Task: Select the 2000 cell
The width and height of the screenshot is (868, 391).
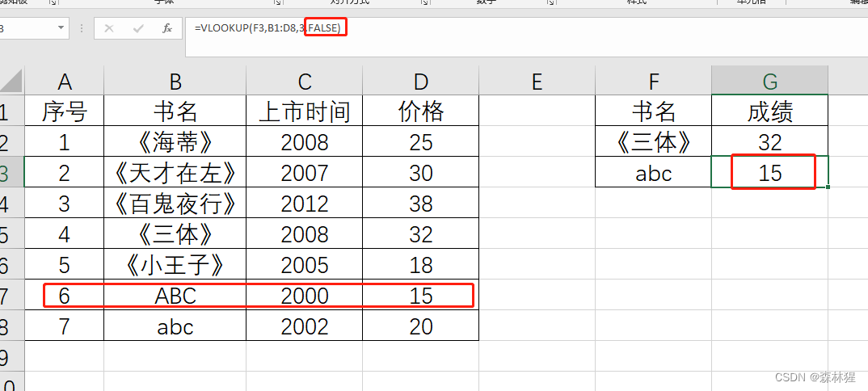Action: (x=305, y=296)
